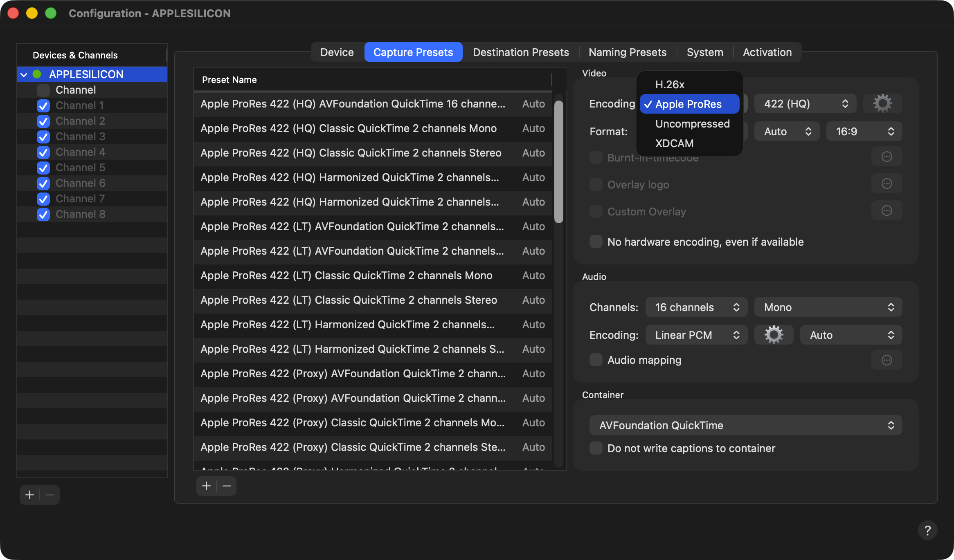Disable the Channel 5 checkbox
Viewport: 954px width, 560px height.
click(x=43, y=168)
